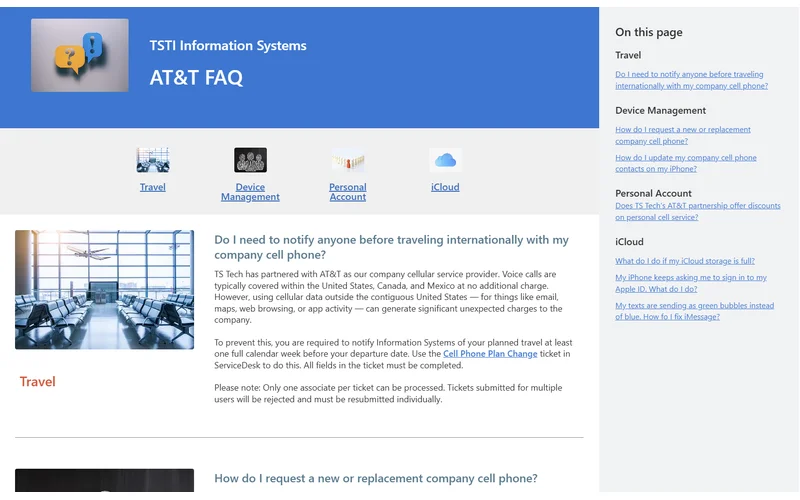Screen dimensions: 800x500
Task: Click the 'Travel' sidebar heading
Action: tap(628, 55)
